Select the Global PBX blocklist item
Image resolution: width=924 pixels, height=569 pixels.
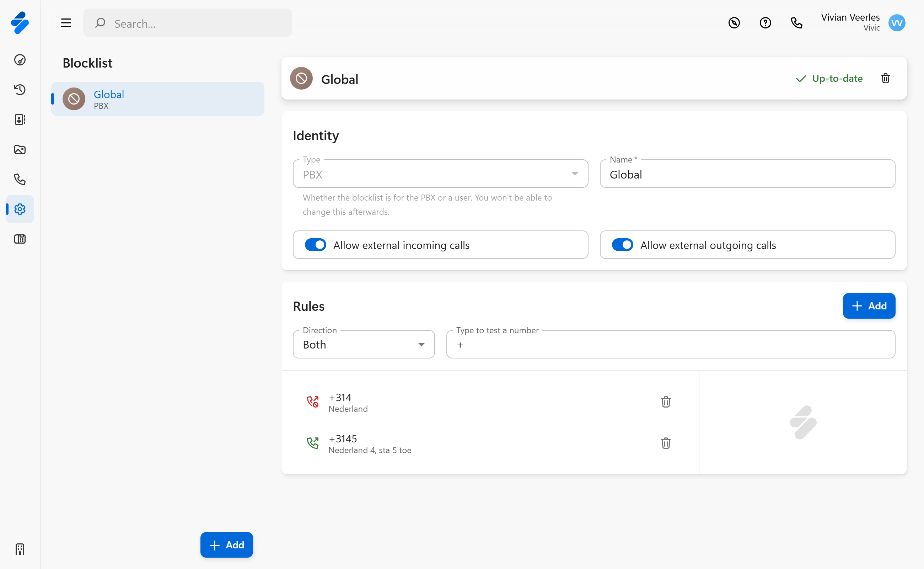(157, 99)
